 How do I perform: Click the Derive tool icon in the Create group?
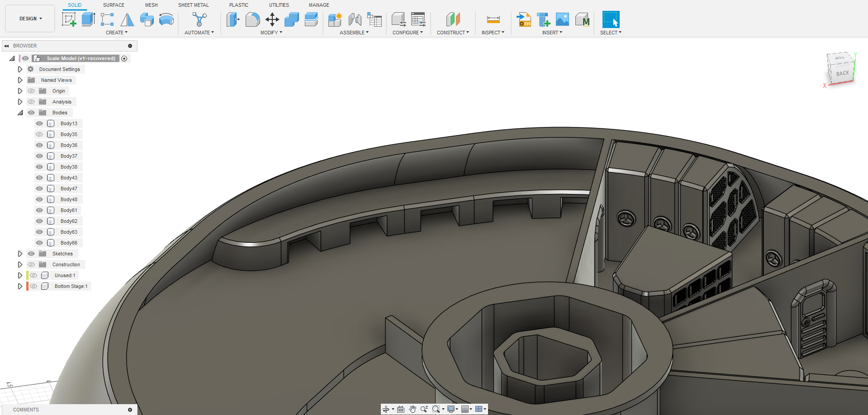click(147, 19)
